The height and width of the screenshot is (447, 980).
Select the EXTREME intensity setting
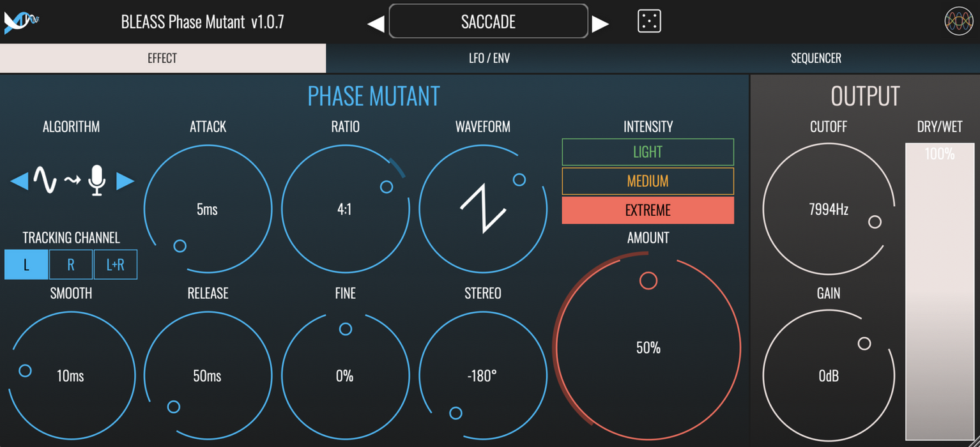647,210
